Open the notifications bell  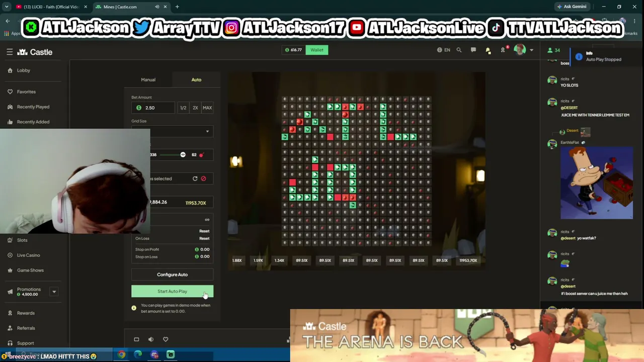(488, 50)
